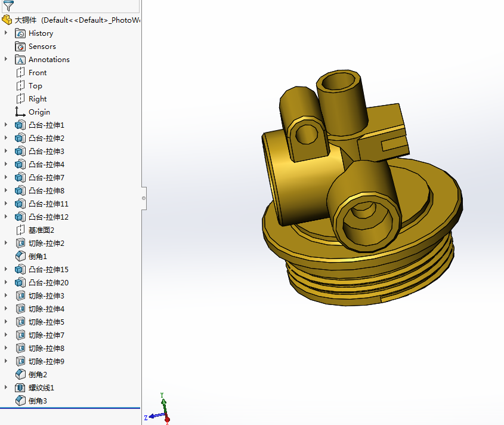Click the 基准面2 reference plane icon
Viewport: 504px width, 425px height.
20,230
